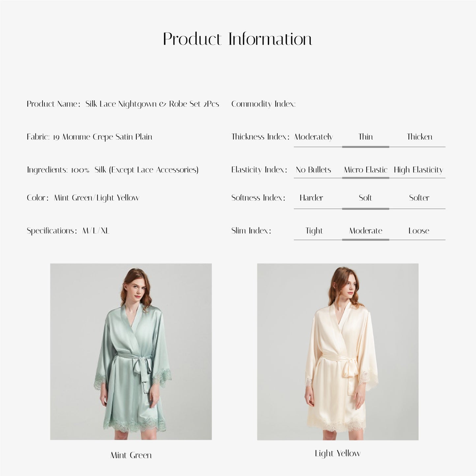Screen dimensions: 476x476
Task: Pick Loose on the Slim Index
Action: pyautogui.click(x=419, y=231)
